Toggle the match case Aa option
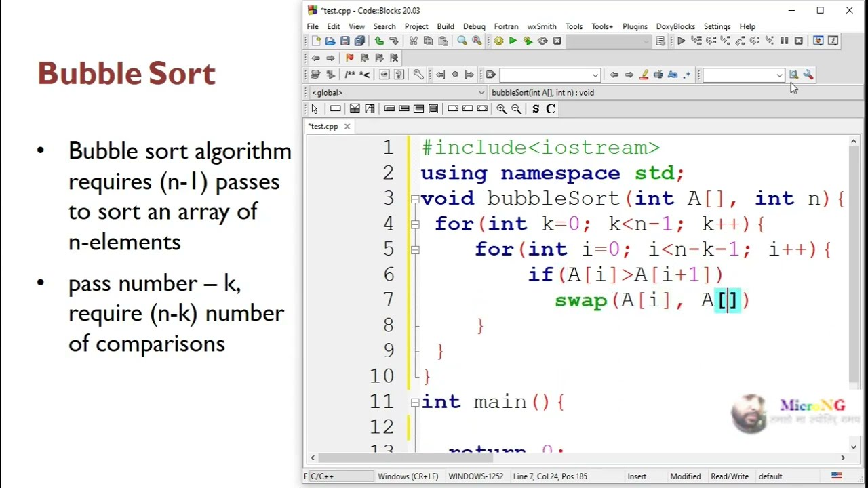This screenshot has height=488, width=868. pos(673,75)
